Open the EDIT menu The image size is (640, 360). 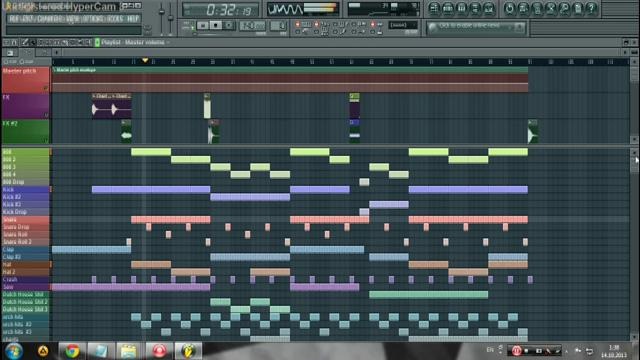pyautogui.click(x=27, y=19)
